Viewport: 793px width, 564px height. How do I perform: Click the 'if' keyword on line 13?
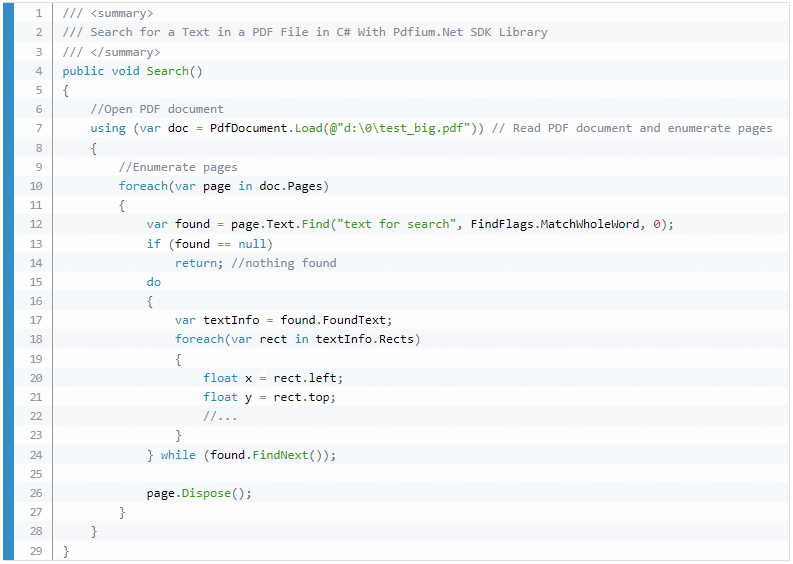(154, 244)
